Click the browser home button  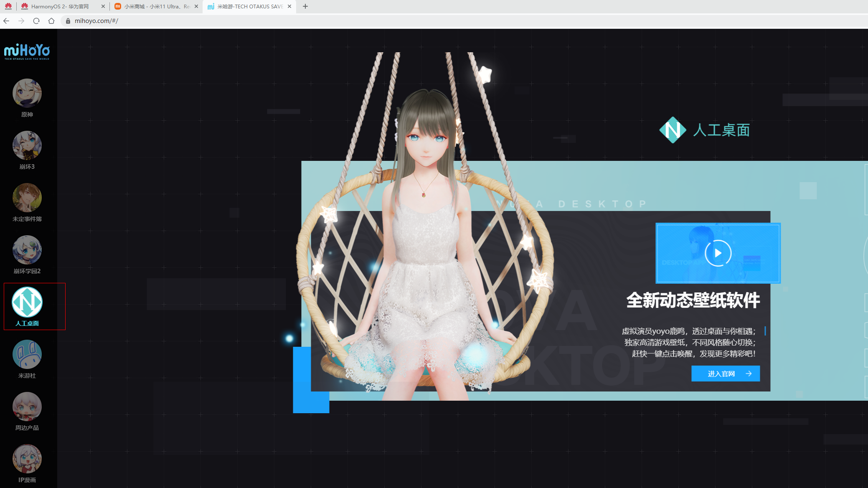(51, 21)
